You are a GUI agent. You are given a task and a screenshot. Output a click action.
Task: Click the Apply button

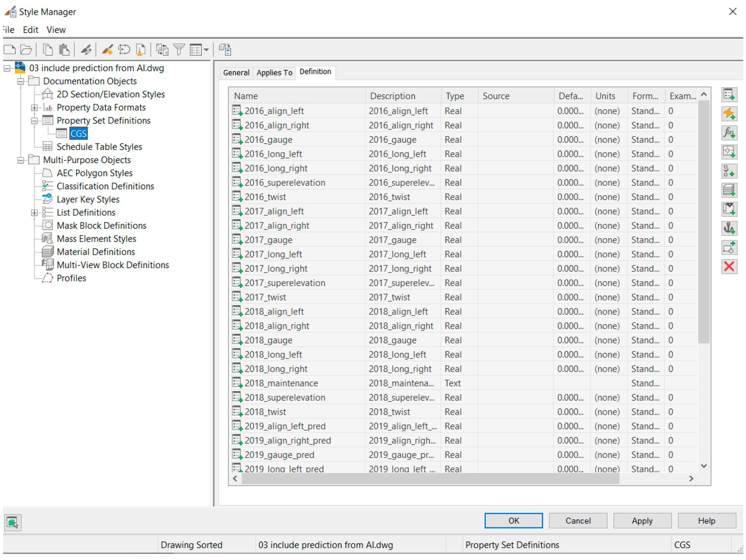pos(642,521)
